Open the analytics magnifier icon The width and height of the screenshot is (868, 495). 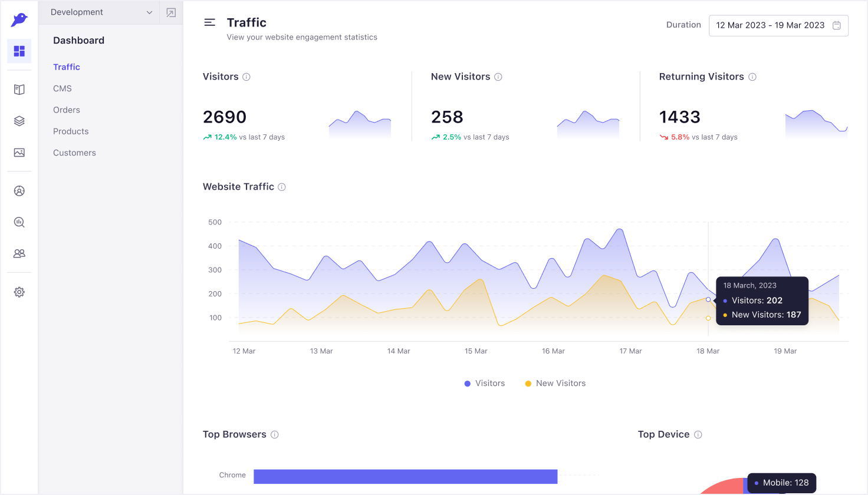(x=19, y=222)
